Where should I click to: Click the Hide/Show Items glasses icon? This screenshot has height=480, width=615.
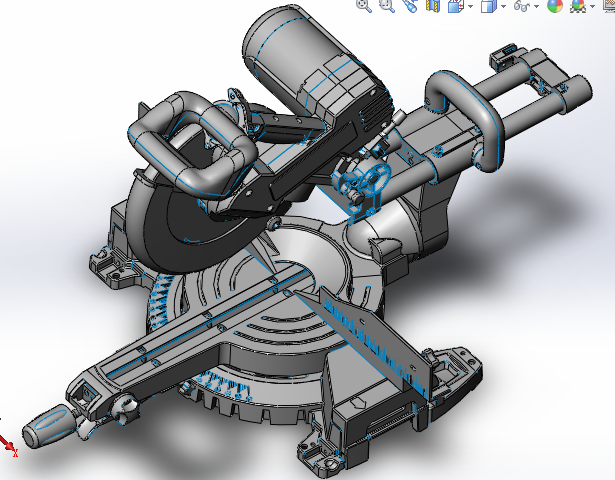522,5
